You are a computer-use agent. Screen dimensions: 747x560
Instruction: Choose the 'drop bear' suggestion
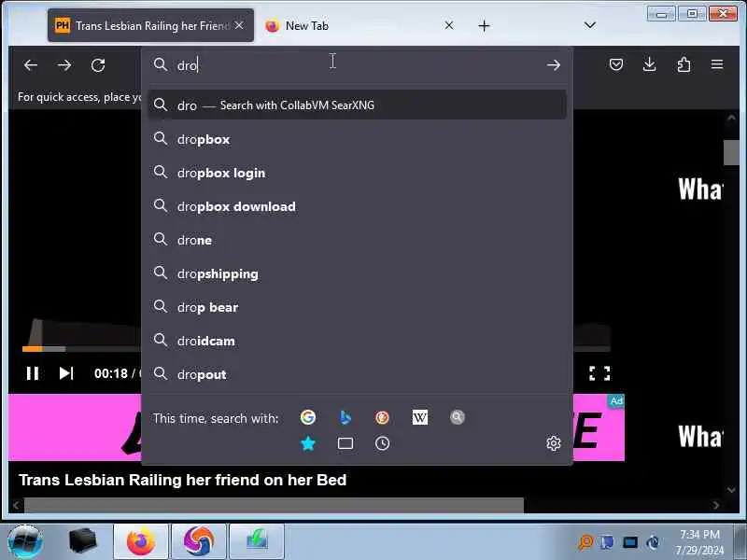(358, 307)
